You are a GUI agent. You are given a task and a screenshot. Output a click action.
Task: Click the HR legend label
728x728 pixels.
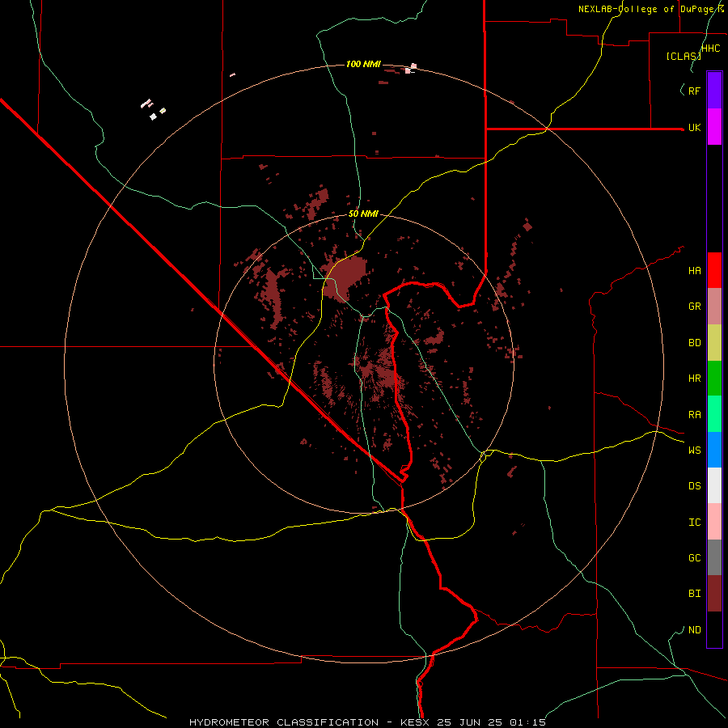(x=695, y=379)
